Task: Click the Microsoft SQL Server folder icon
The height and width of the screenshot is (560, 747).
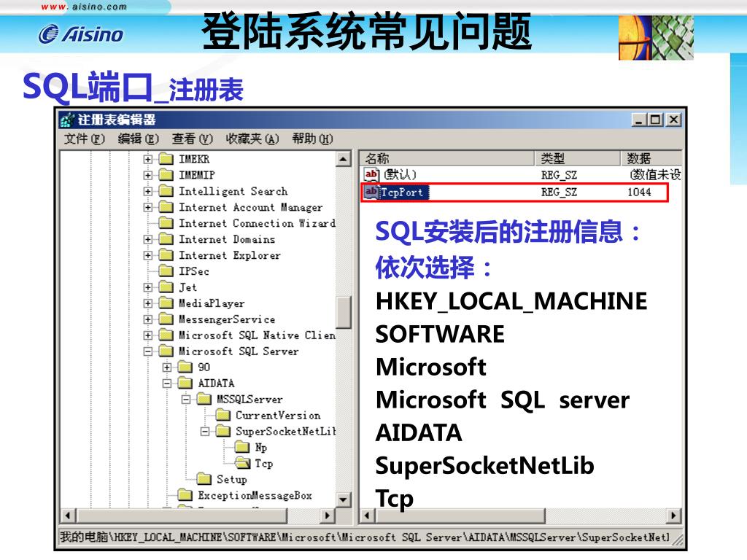Action: [166, 351]
